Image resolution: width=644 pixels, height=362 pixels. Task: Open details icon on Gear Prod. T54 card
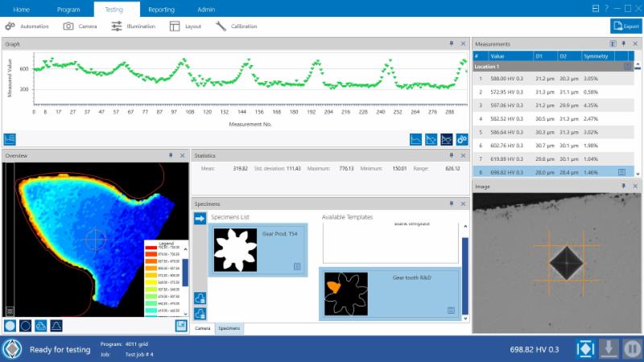tap(297, 267)
